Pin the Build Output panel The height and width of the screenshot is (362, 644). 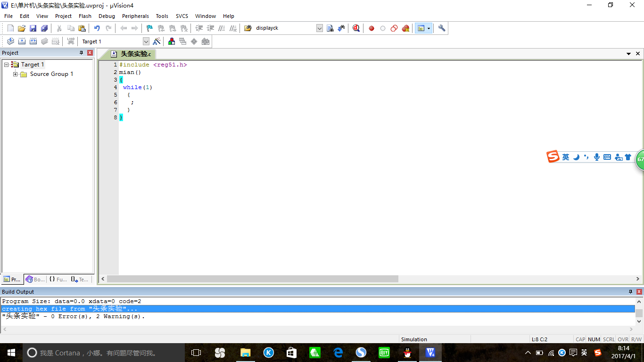pos(631,292)
